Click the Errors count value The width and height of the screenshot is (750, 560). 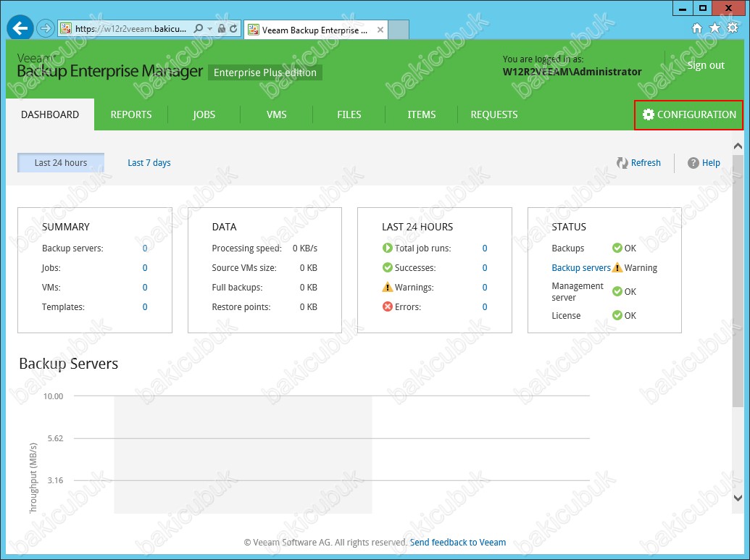[x=485, y=307]
